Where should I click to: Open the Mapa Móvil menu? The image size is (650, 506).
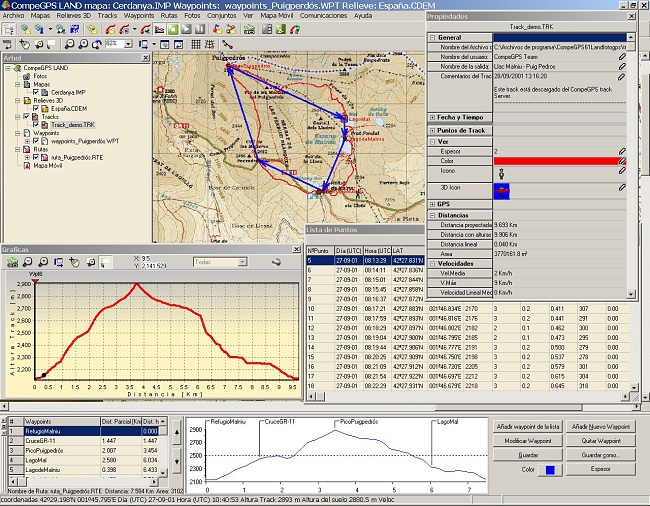[x=276, y=16]
